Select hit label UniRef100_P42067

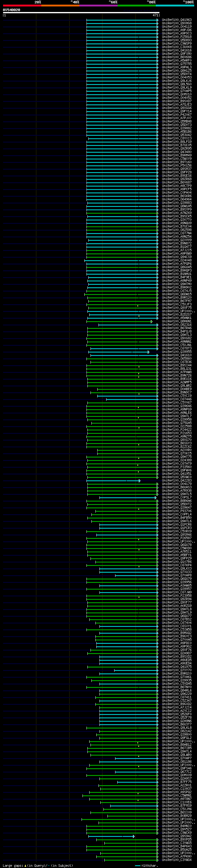click(x=177, y=115)
